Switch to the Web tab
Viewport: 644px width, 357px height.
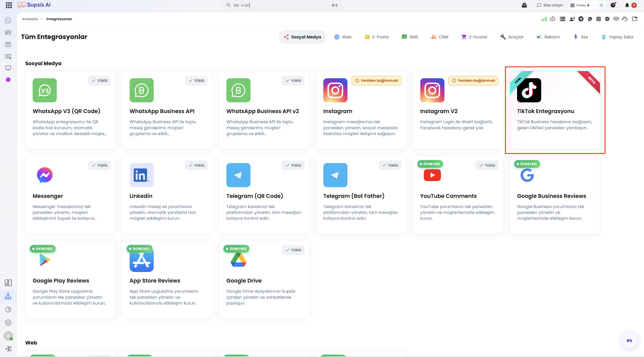pyautogui.click(x=343, y=37)
